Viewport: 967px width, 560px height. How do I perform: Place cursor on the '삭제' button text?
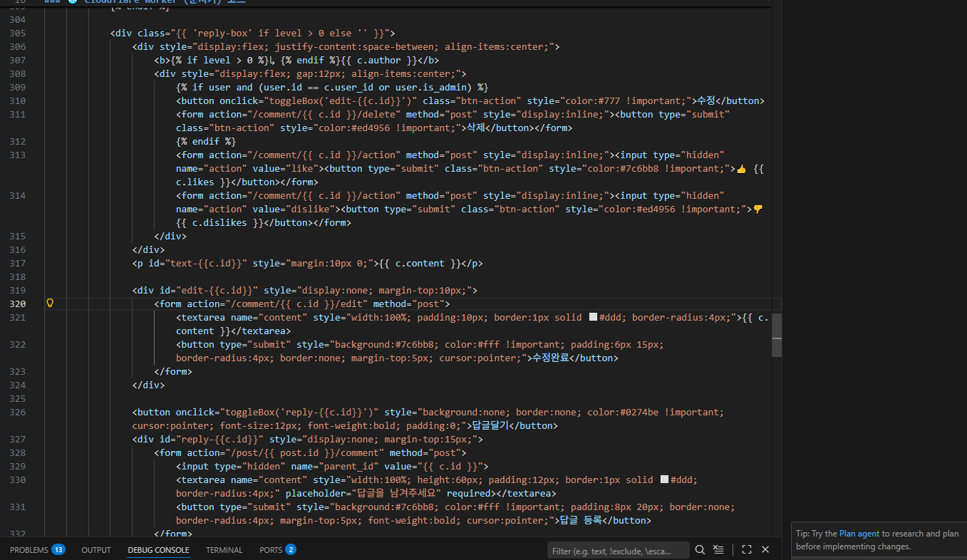pos(476,128)
